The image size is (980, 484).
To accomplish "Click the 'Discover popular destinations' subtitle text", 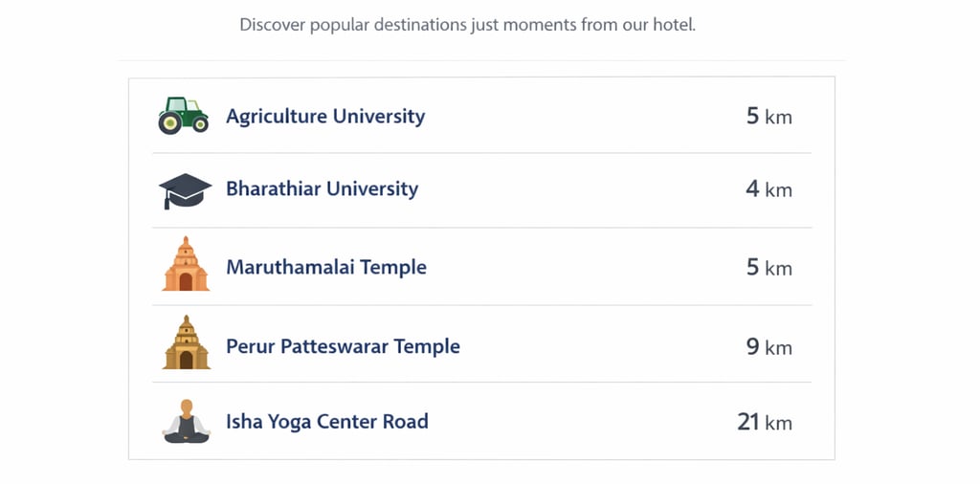I will tap(467, 26).
